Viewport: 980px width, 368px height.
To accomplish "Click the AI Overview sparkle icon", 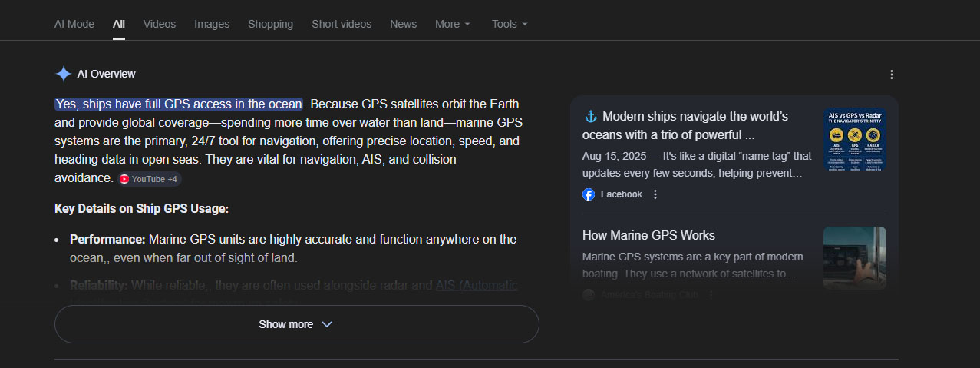I will 63,74.
